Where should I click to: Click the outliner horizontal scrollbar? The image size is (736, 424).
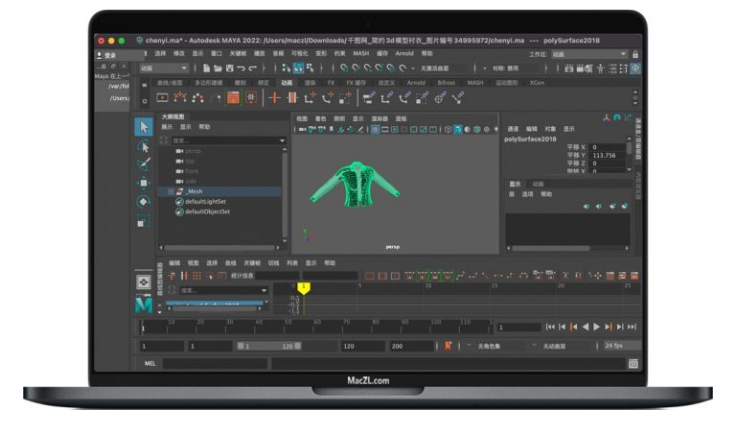coord(219,247)
